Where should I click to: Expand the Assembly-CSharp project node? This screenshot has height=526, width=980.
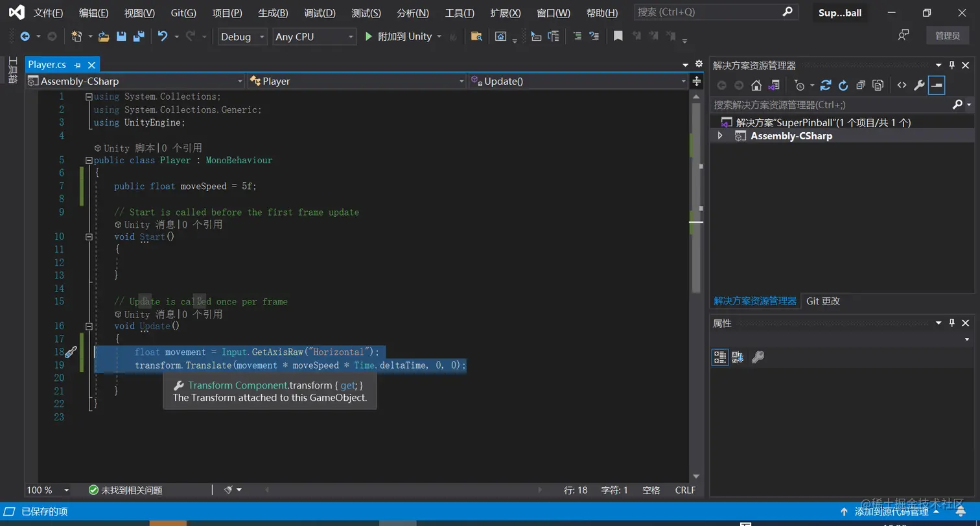click(720, 136)
